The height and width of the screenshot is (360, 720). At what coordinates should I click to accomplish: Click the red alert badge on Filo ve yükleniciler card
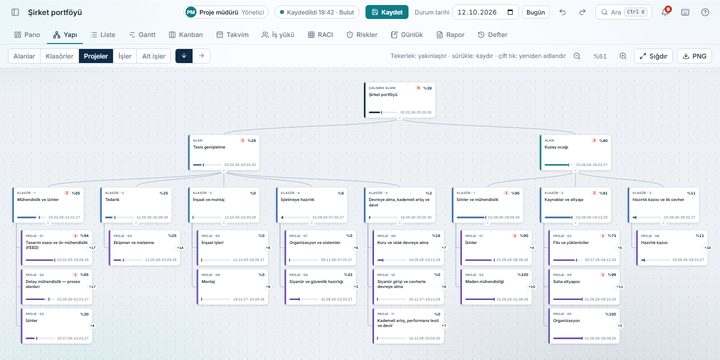click(603, 236)
